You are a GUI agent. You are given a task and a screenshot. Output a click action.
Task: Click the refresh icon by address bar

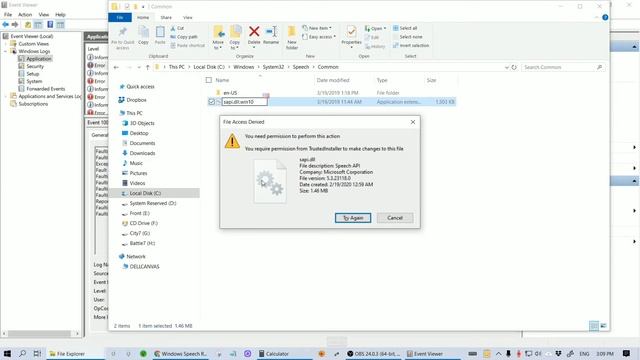pos(514,67)
